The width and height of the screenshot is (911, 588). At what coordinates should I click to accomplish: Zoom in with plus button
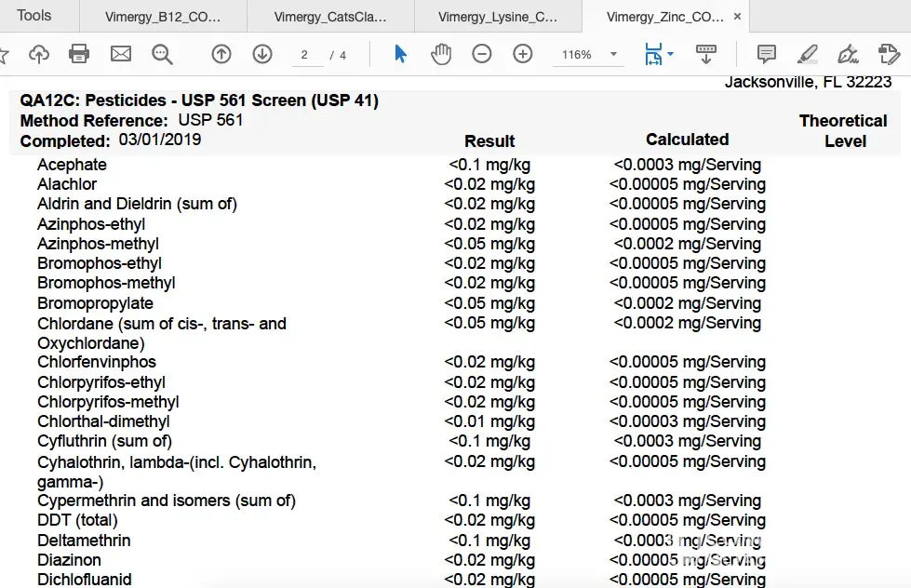pos(523,55)
